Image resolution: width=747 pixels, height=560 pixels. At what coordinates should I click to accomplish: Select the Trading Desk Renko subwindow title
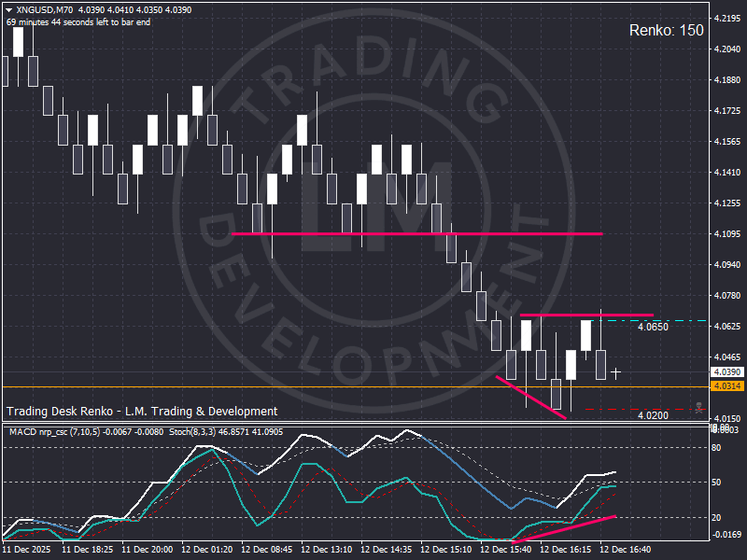[140, 411]
